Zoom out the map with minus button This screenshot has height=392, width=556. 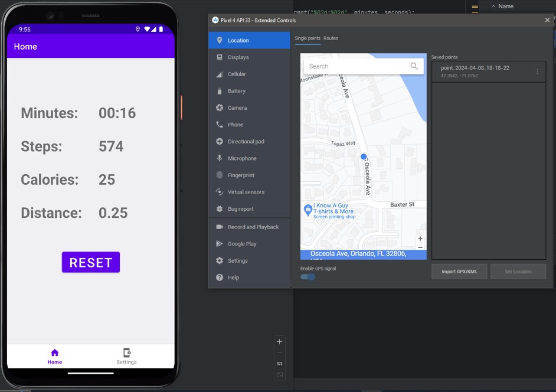pos(420,247)
